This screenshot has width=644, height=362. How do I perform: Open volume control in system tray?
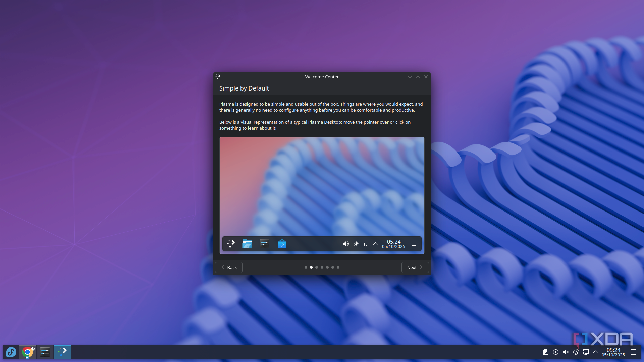click(566, 352)
